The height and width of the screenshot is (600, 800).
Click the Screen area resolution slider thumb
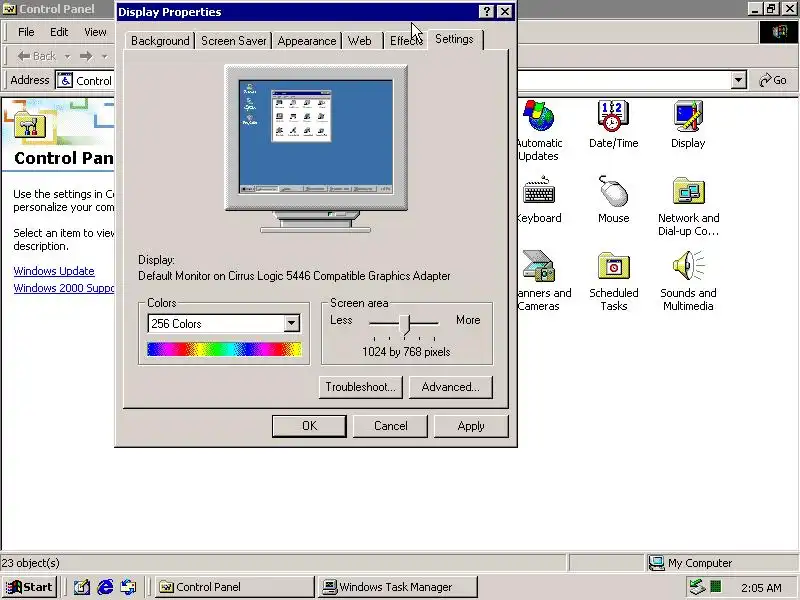pos(405,324)
